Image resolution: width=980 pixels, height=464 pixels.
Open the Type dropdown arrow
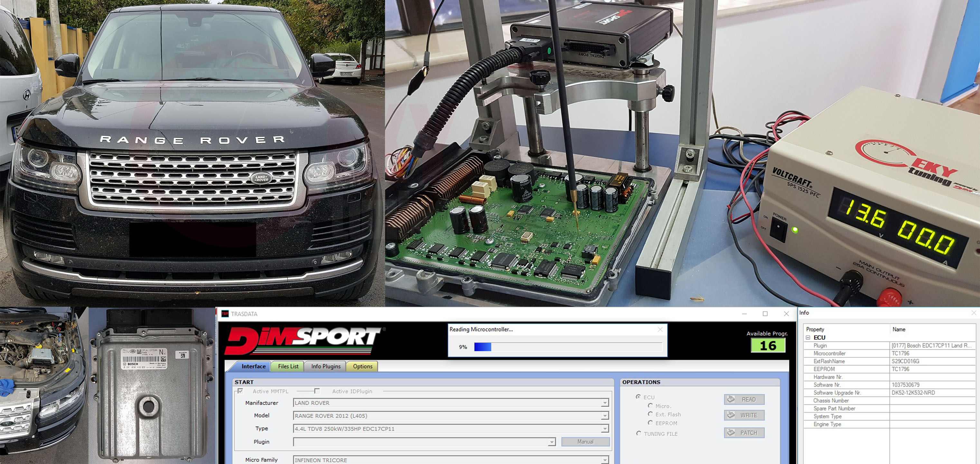(x=605, y=429)
